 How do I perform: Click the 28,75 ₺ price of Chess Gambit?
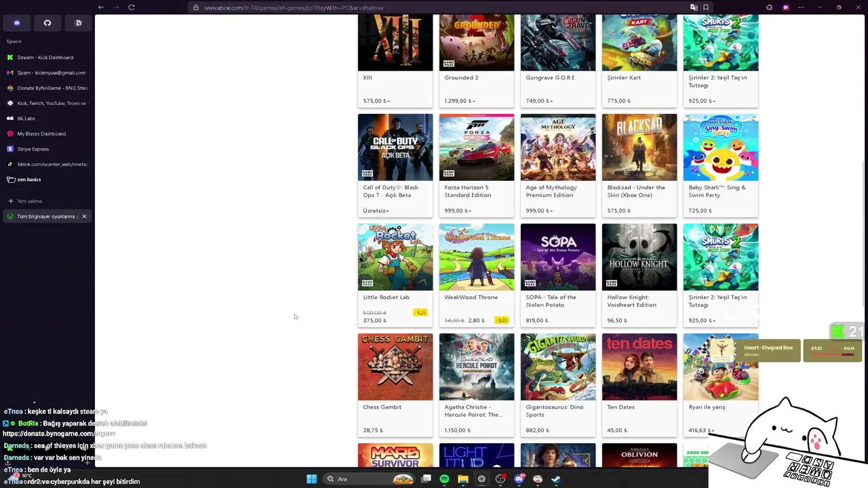(x=373, y=430)
